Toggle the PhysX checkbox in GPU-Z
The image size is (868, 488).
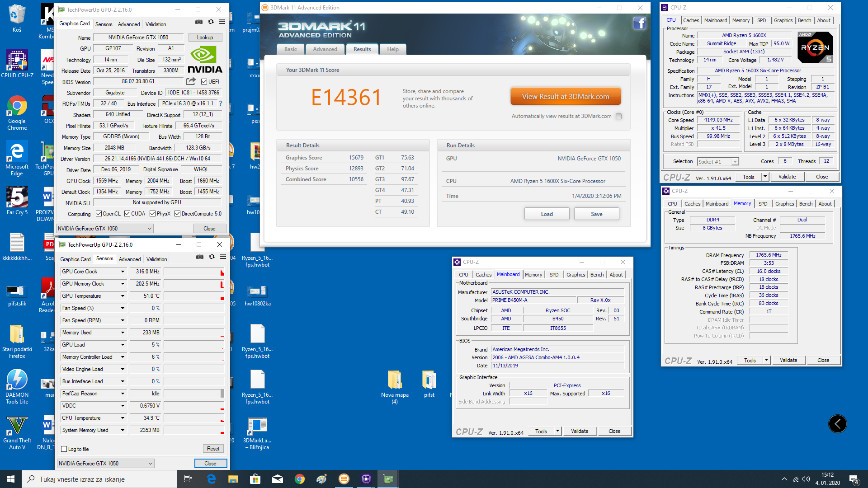[x=153, y=214]
